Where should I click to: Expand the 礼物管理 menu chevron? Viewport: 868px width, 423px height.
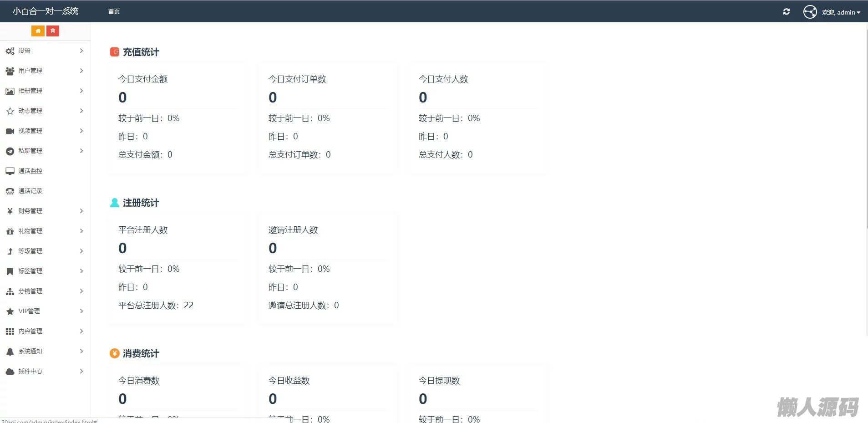pyautogui.click(x=81, y=231)
